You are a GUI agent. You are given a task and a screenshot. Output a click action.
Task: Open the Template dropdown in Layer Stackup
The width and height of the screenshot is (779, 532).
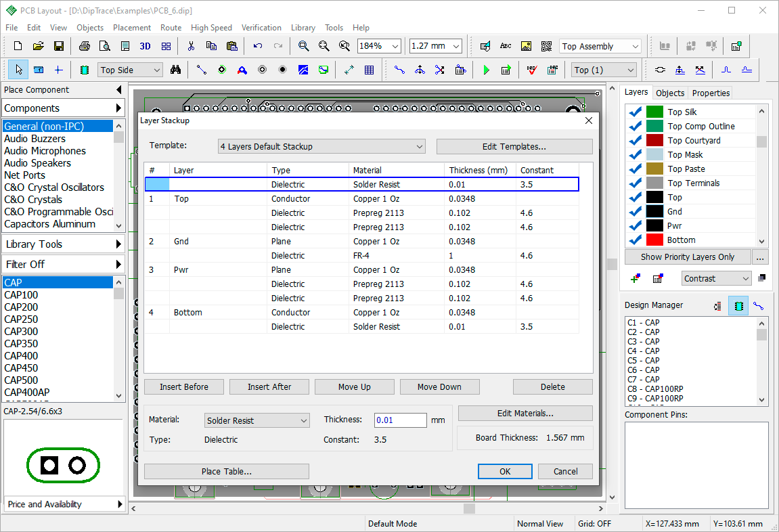321,146
